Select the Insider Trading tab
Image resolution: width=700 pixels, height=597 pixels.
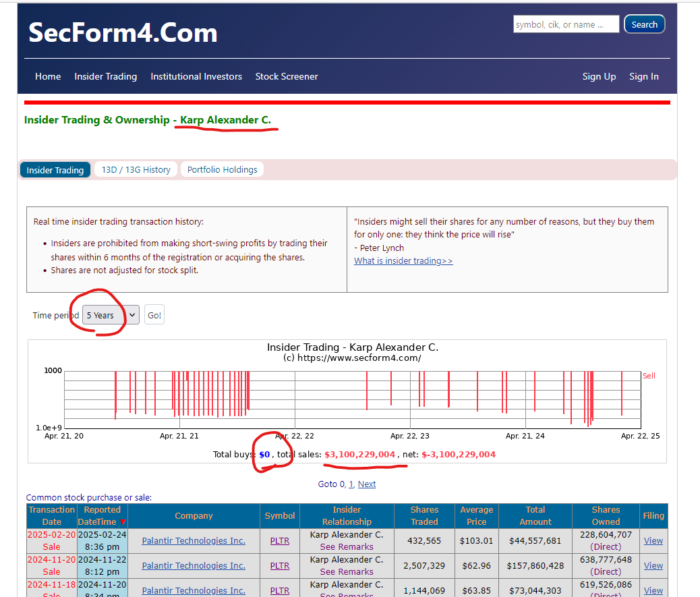pyautogui.click(x=55, y=170)
